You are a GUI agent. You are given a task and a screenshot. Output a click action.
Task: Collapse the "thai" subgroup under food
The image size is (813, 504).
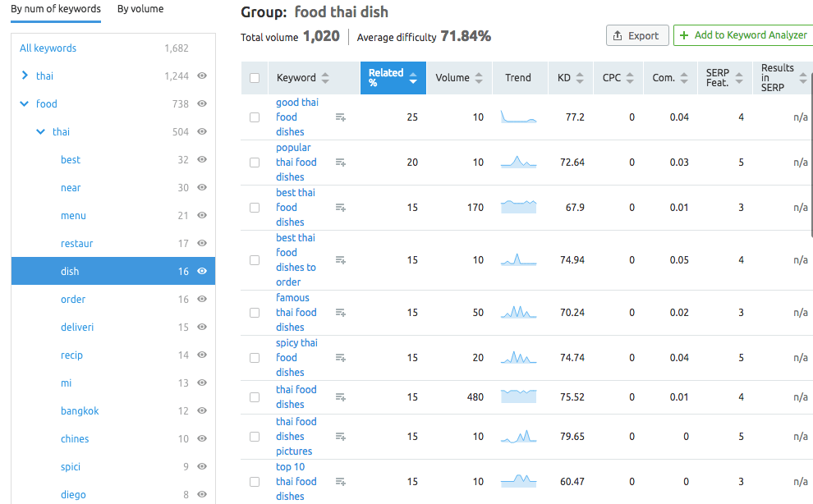39,131
